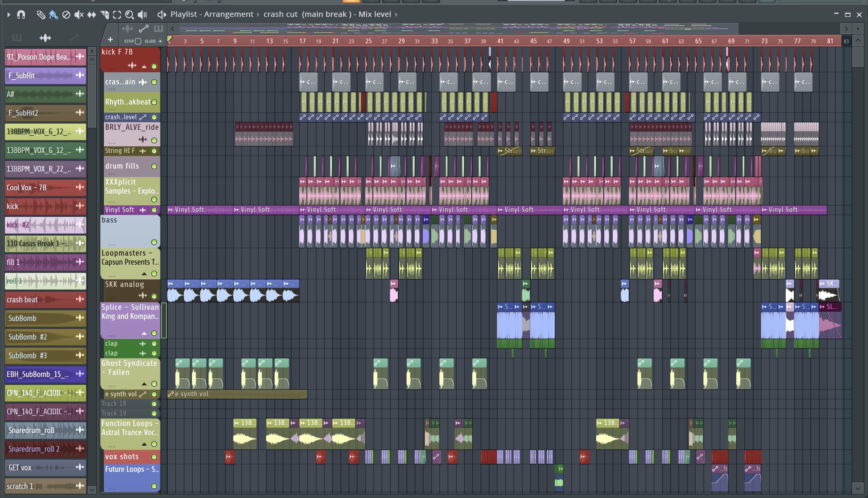Viewport: 868px width, 498px height.
Task: Click bar 17 on the timeline ruler
Action: pyautogui.click(x=302, y=41)
